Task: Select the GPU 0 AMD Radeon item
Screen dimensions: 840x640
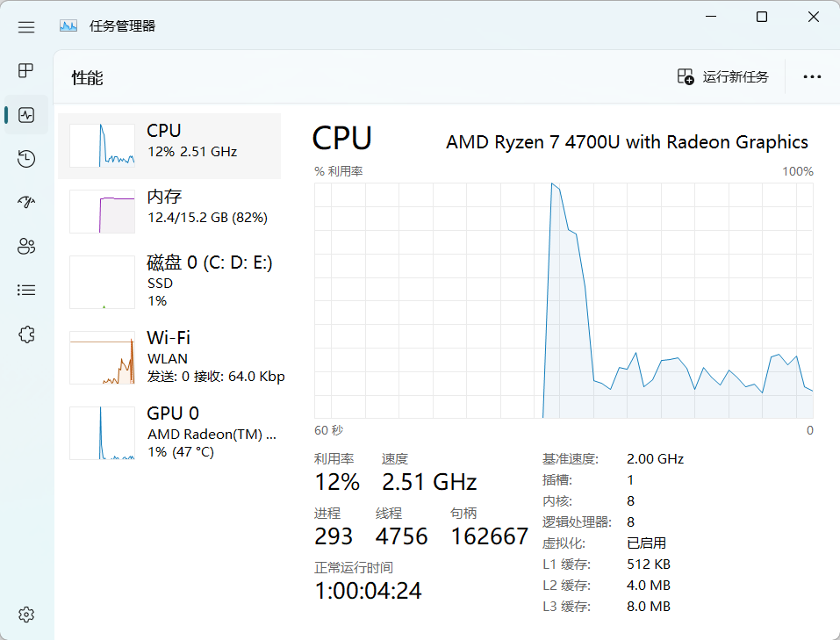Action: 169,432
